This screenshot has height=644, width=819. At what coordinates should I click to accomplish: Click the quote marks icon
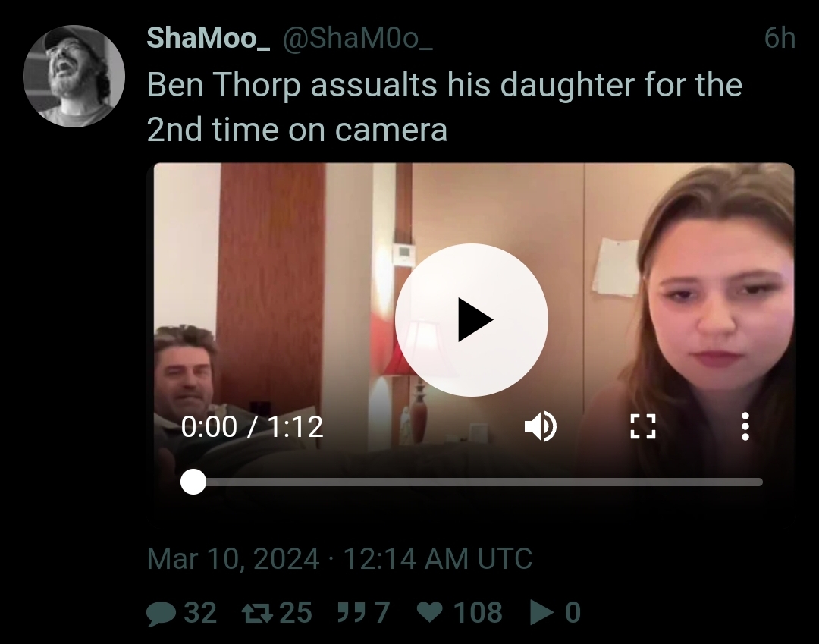350,611
